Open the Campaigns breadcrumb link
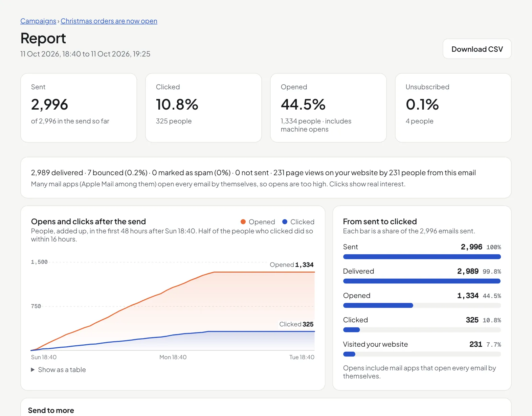 (38, 21)
